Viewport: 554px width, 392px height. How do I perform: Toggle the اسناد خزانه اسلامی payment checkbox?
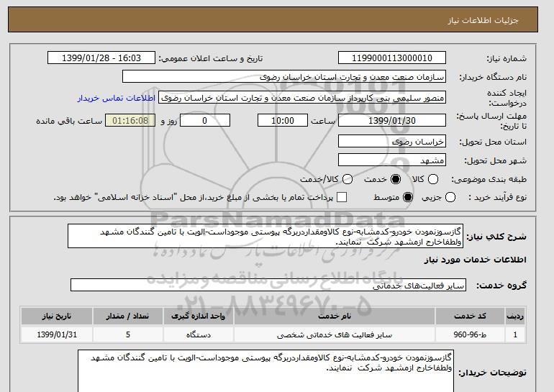pos(341,197)
